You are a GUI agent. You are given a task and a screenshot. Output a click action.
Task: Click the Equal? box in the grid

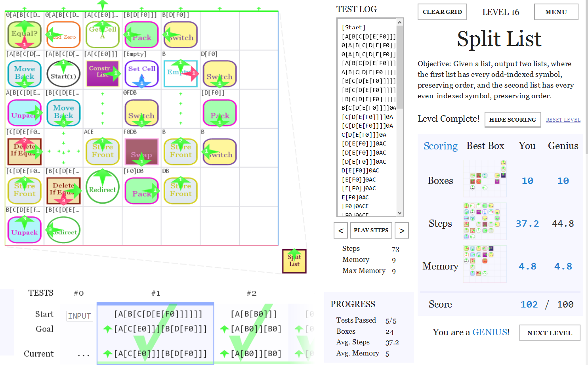click(25, 34)
